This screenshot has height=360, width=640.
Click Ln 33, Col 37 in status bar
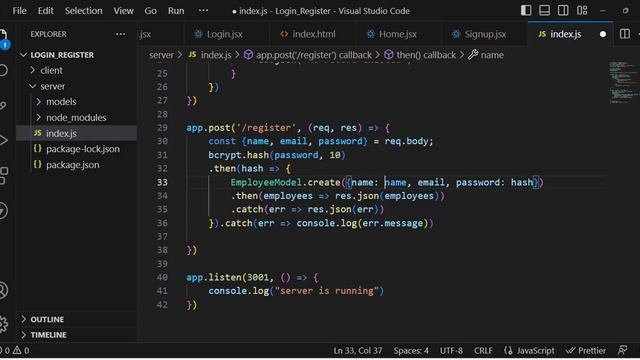[x=358, y=351]
